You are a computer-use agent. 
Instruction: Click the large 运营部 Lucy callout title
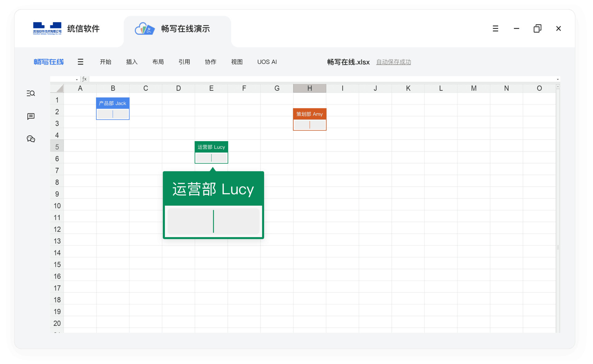coord(213,189)
